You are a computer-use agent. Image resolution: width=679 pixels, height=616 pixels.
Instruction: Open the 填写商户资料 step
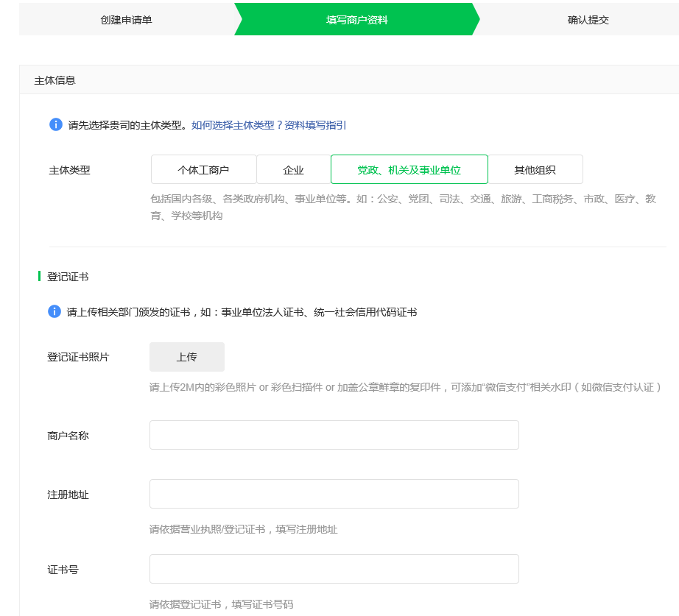click(356, 20)
